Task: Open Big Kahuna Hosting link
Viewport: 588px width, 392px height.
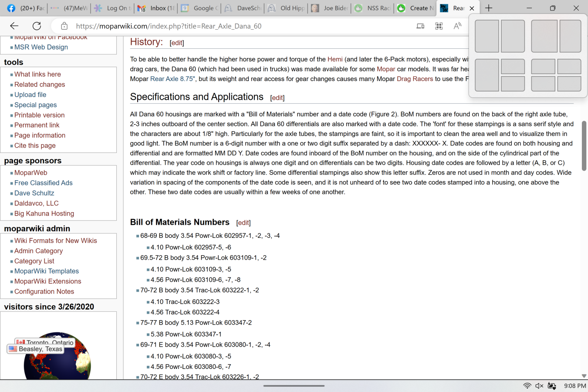Action: click(44, 213)
